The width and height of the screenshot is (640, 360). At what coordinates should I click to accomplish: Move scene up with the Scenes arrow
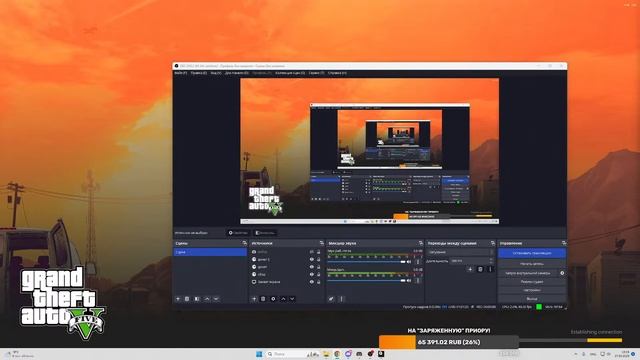pos(207,299)
